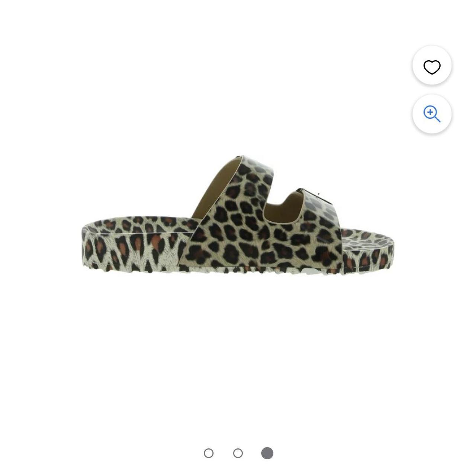Switch to the middle photo indicator
The width and height of the screenshot is (476, 476).
tap(238, 453)
